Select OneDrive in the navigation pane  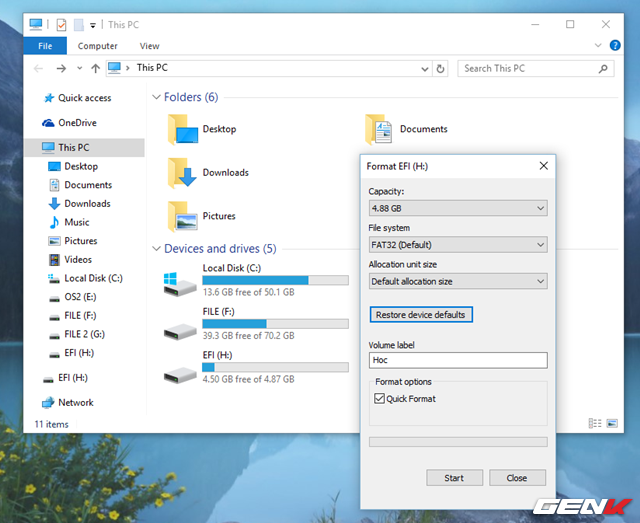pyautogui.click(x=70, y=123)
